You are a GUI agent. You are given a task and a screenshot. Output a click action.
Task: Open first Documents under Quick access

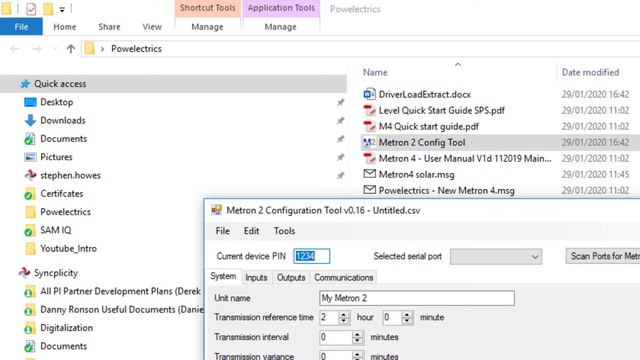tap(63, 139)
